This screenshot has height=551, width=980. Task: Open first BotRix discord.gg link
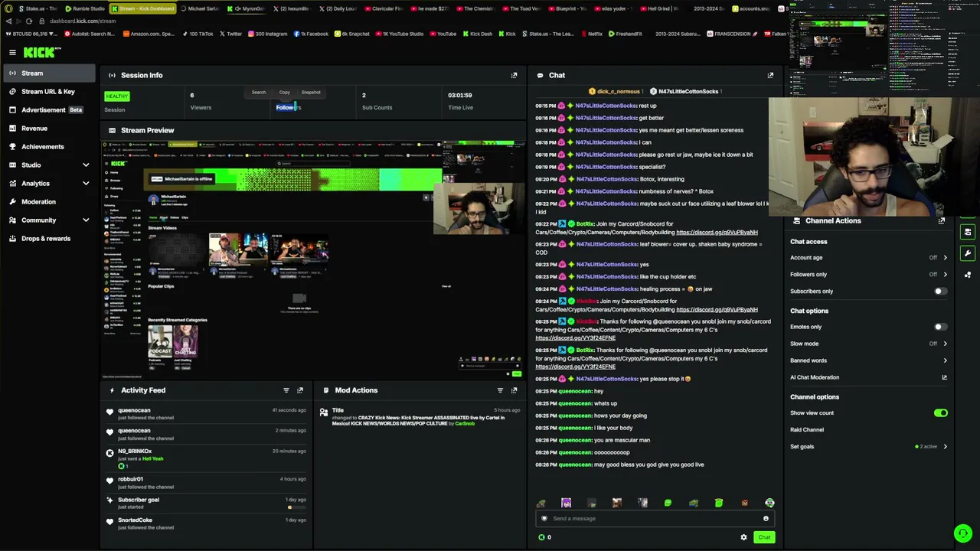click(717, 232)
